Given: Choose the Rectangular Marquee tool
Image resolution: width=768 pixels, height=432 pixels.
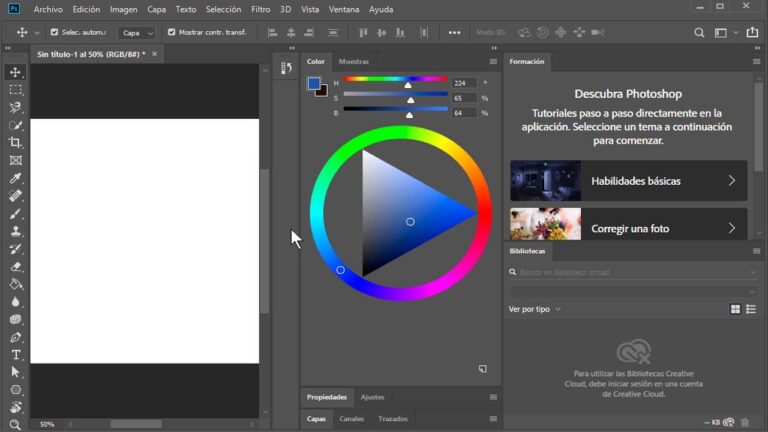Looking at the screenshot, I should tap(15, 90).
